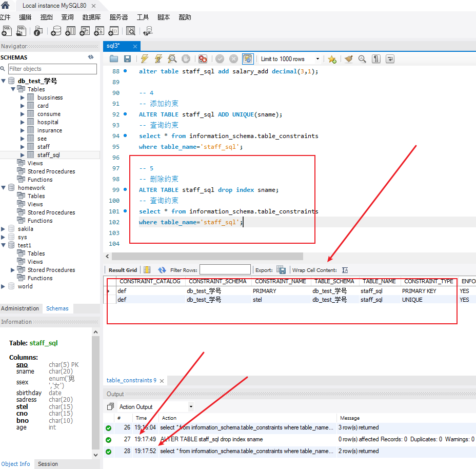Add snippet using the star icon
Screen dimensions: 476x469
(331, 58)
